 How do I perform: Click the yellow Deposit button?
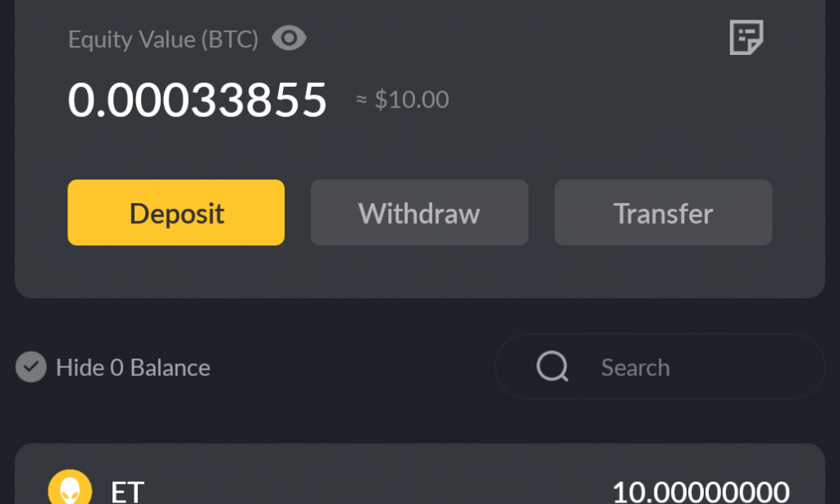pos(176,213)
